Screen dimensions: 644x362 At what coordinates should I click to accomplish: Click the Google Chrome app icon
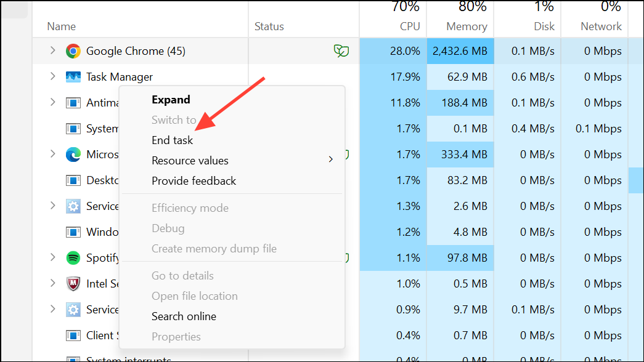click(73, 51)
